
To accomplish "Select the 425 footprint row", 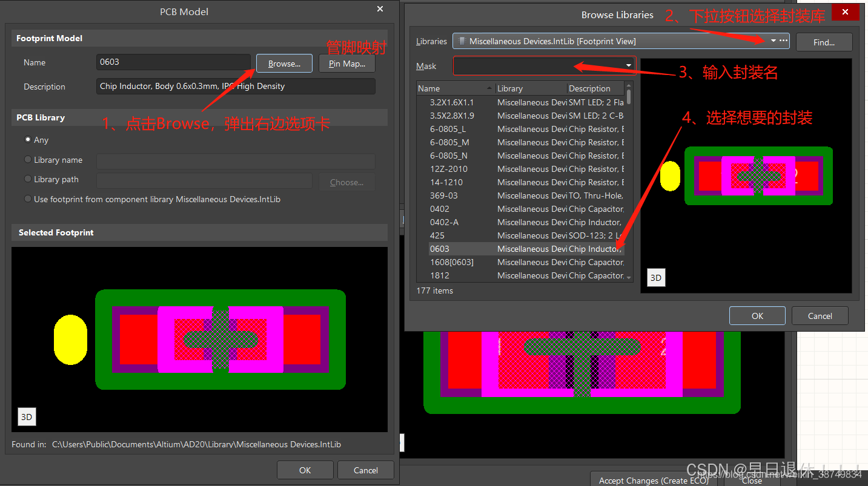I will pyautogui.click(x=520, y=235).
